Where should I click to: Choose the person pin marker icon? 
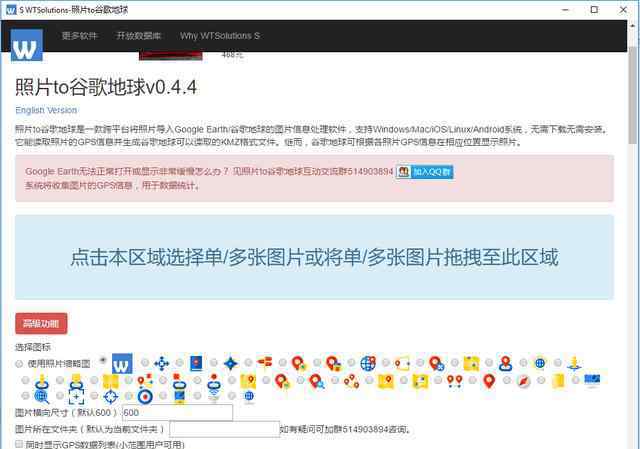pyautogui.click(x=505, y=363)
